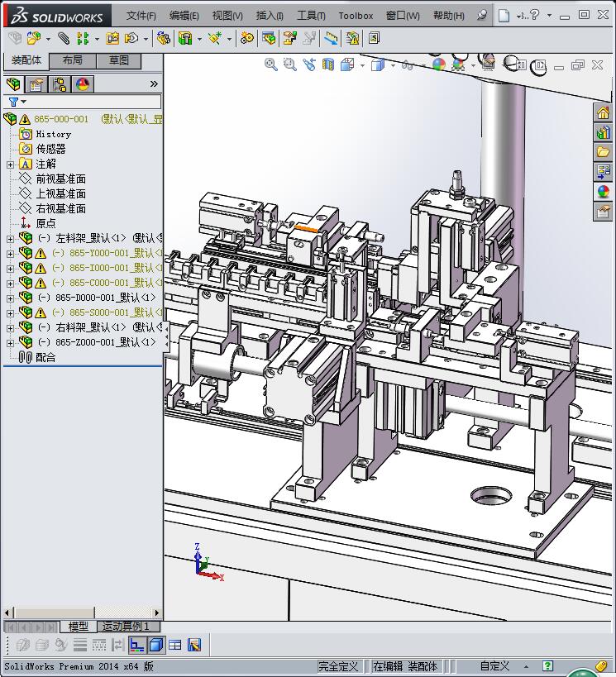Viewport: 616px width, 677px height.
Task: Toggle hidden lines visible display button
Action: [99, 645]
